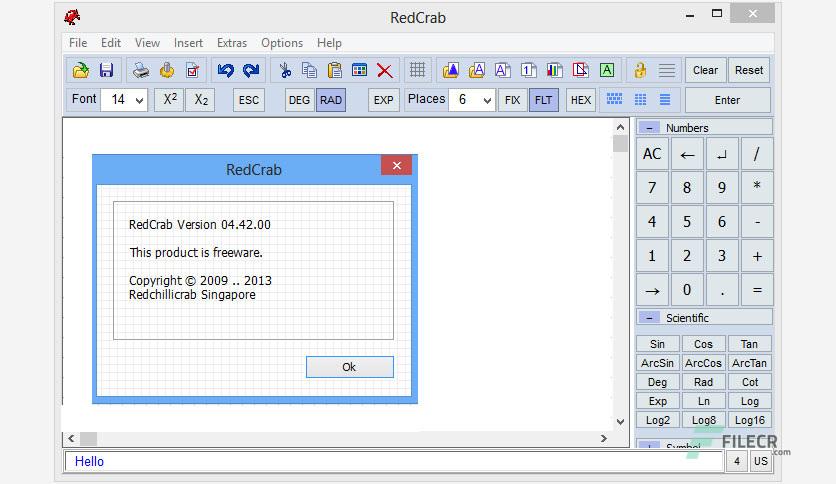The height and width of the screenshot is (484, 836).
Task: Open the Places dropdown
Action: [486, 100]
